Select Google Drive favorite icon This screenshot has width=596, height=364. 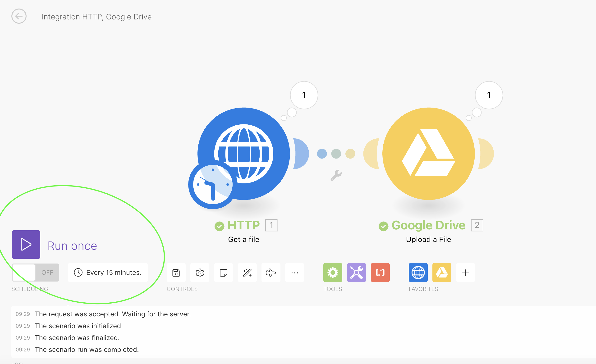tap(442, 273)
